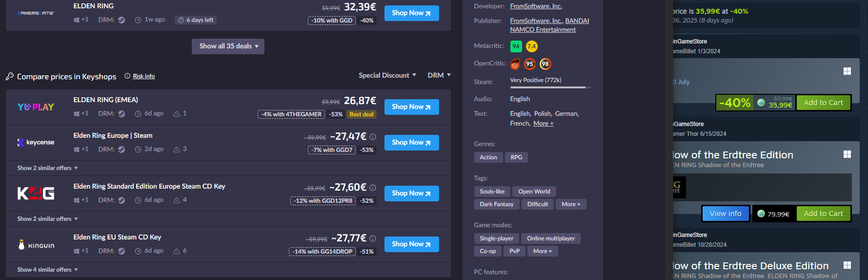Click the Windows icon on Erdtree Deluxe Edition card

pos(847,265)
